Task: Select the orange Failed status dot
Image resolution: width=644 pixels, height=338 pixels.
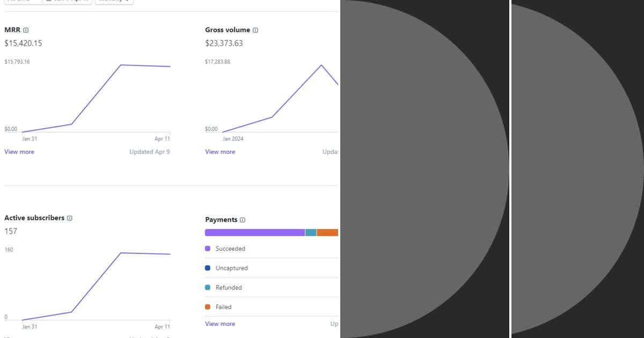Action: point(208,306)
